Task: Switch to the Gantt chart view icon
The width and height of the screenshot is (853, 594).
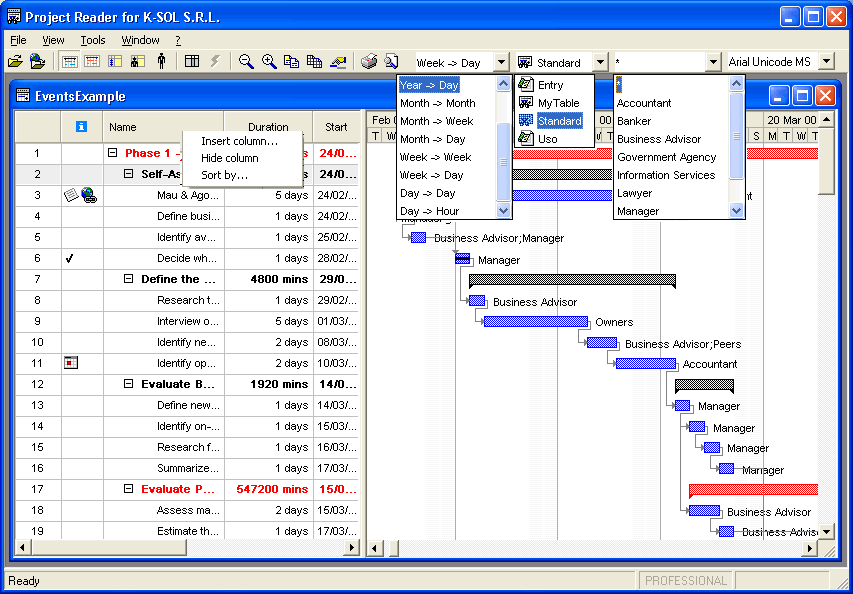Action: [69, 62]
